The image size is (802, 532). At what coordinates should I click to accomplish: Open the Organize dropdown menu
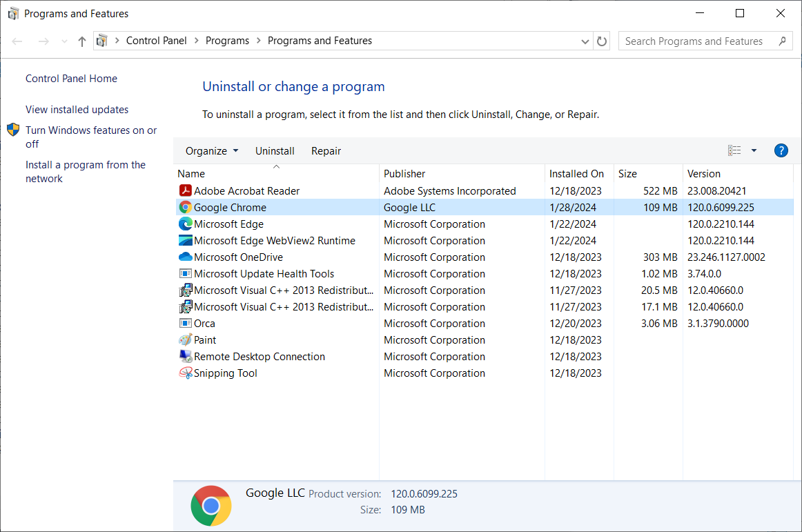click(212, 151)
